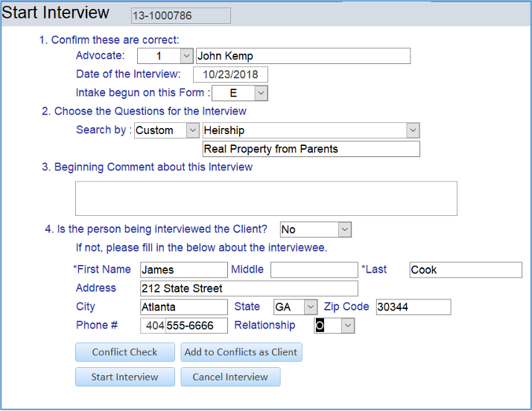
Task: Open the Search by Custom dropdown
Action: (190, 130)
